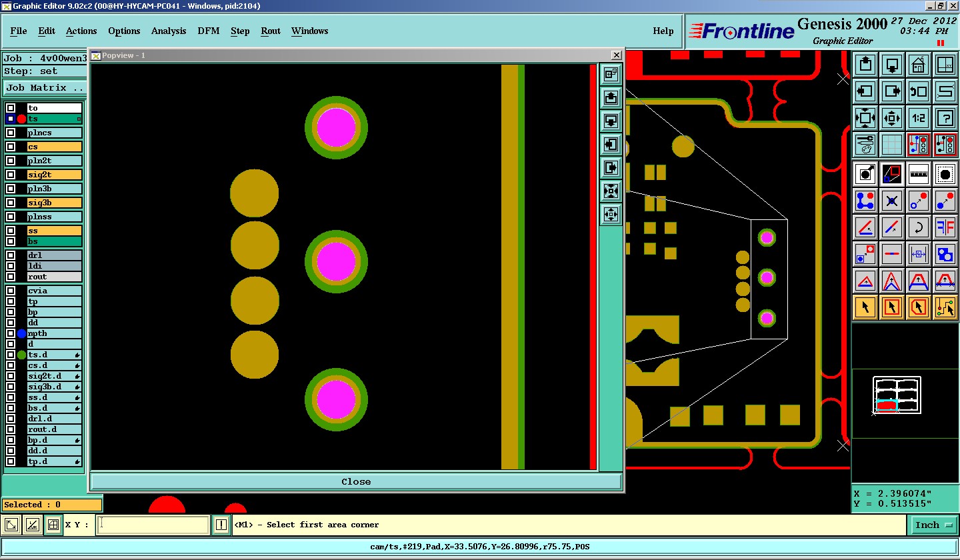Viewport: 960px width, 560px height.
Task: Click the red-blue line segment icon
Action: pos(892,254)
